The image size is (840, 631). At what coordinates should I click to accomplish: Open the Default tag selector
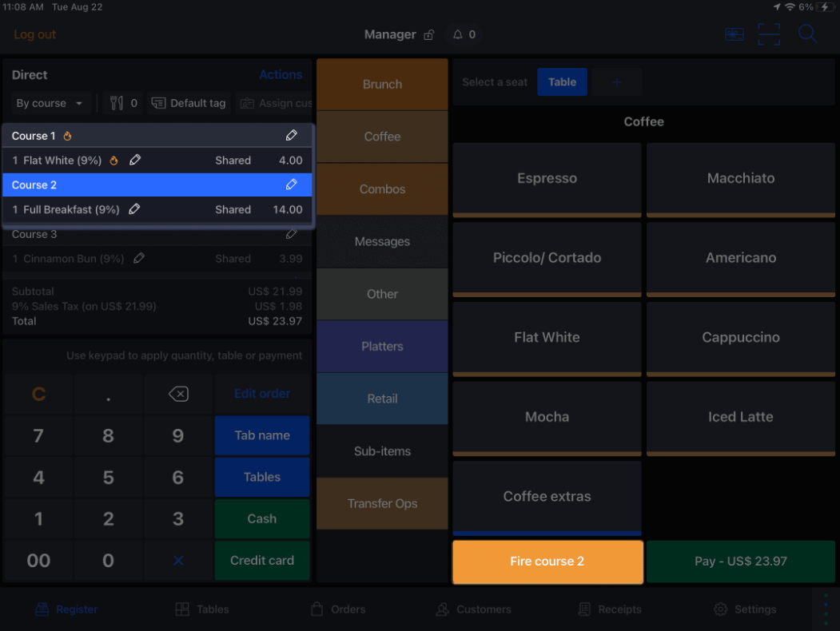(189, 103)
